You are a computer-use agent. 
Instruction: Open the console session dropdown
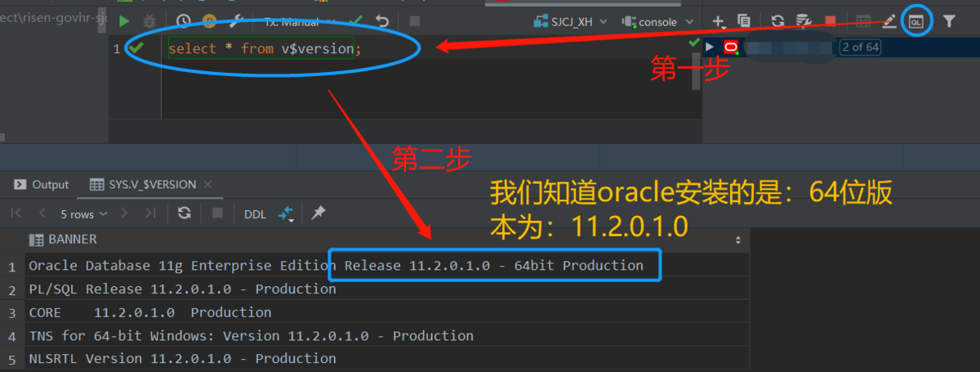tap(657, 22)
